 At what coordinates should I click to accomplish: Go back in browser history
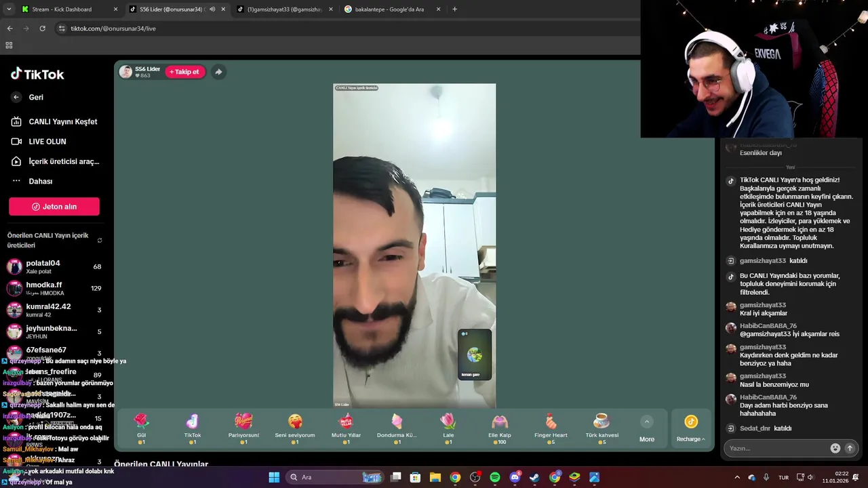coord(9,28)
